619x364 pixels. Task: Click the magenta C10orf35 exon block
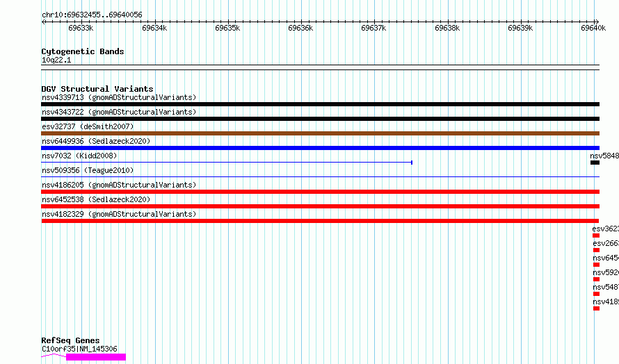(x=96, y=357)
